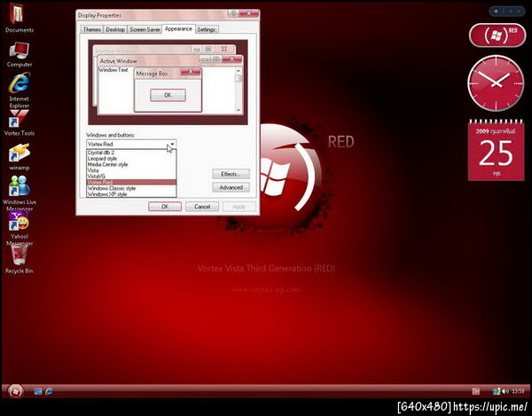Switch to the Desktop tab

click(x=115, y=29)
